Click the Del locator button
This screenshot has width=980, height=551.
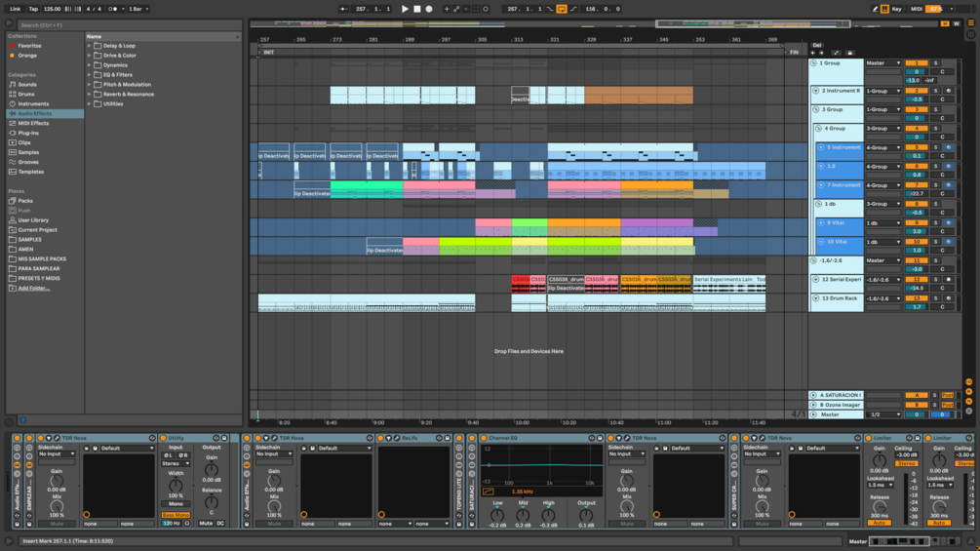pyautogui.click(x=816, y=45)
